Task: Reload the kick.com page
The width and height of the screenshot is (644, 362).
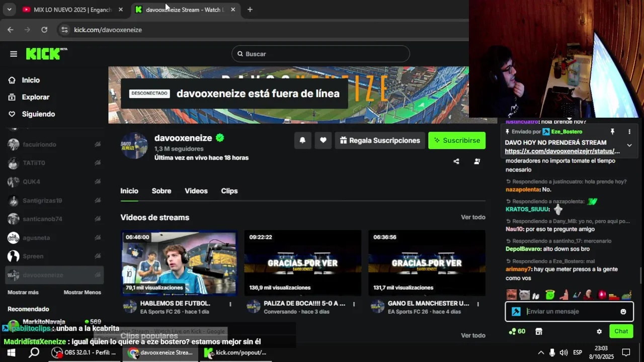Action: coord(44,30)
